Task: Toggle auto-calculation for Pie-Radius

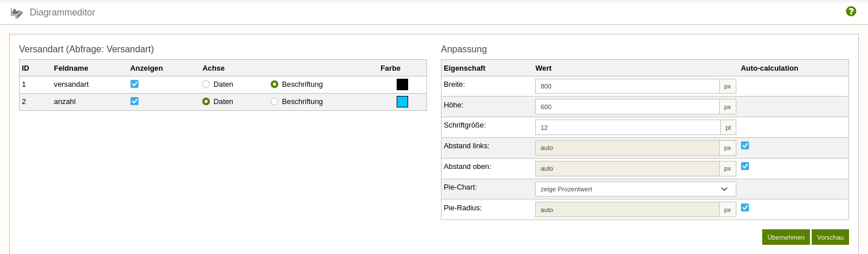Action: (x=745, y=207)
